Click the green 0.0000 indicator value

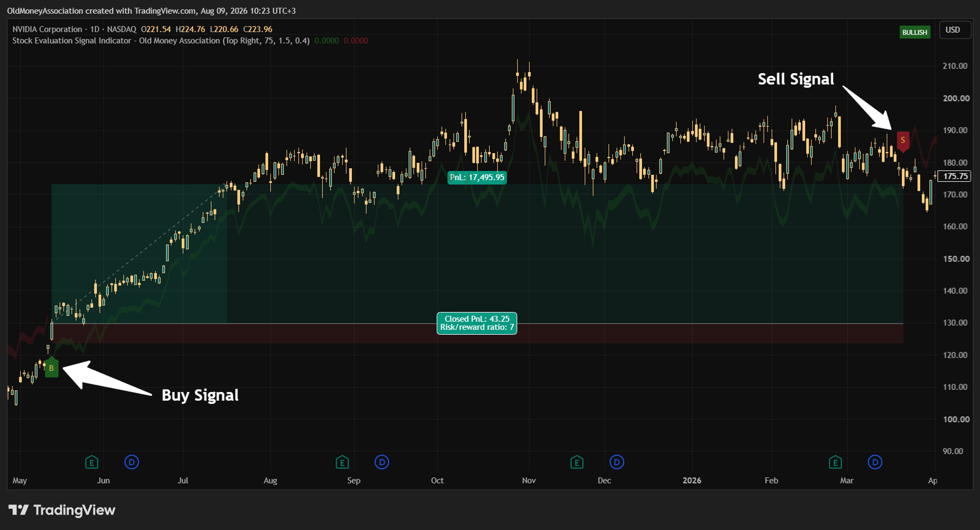[x=327, y=41]
